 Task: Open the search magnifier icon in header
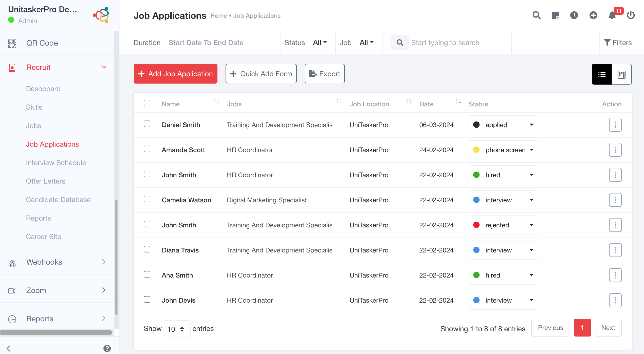(536, 15)
